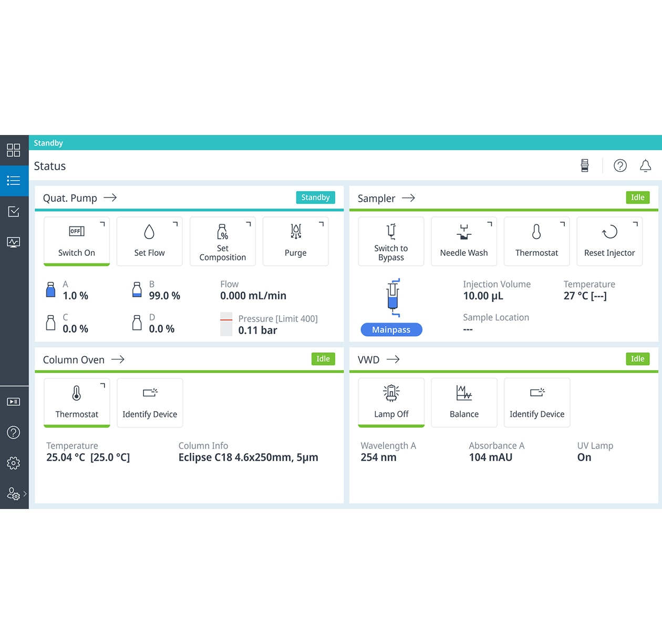Click the run/pause control in sidebar

click(x=14, y=402)
